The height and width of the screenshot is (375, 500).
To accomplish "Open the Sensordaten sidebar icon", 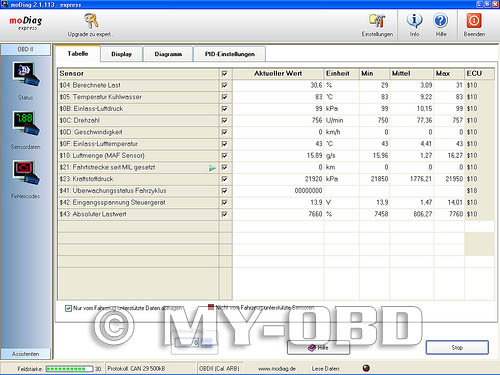I will (x=26, y=123).
